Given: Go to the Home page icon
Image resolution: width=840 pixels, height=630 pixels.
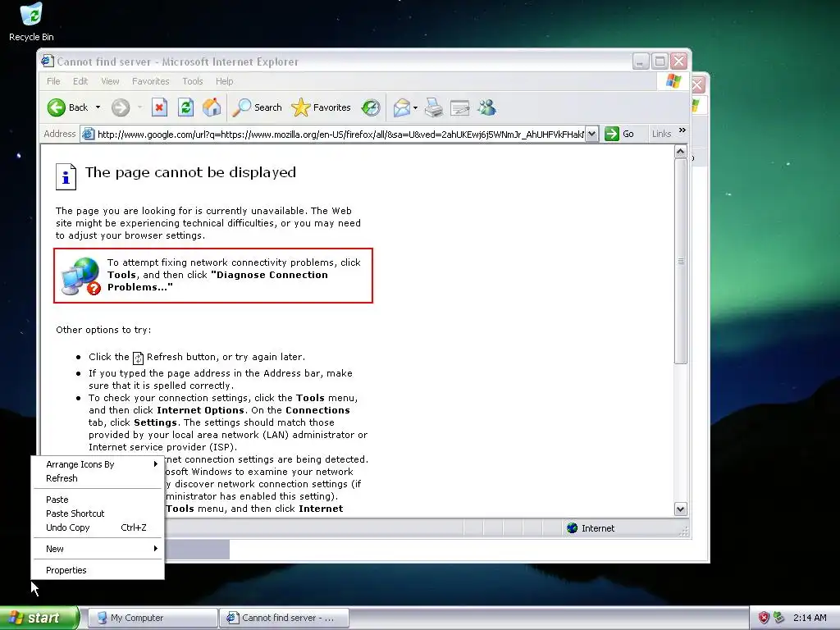Looking at the screenshot, I should pyautogui.click(x=212, y=107).
